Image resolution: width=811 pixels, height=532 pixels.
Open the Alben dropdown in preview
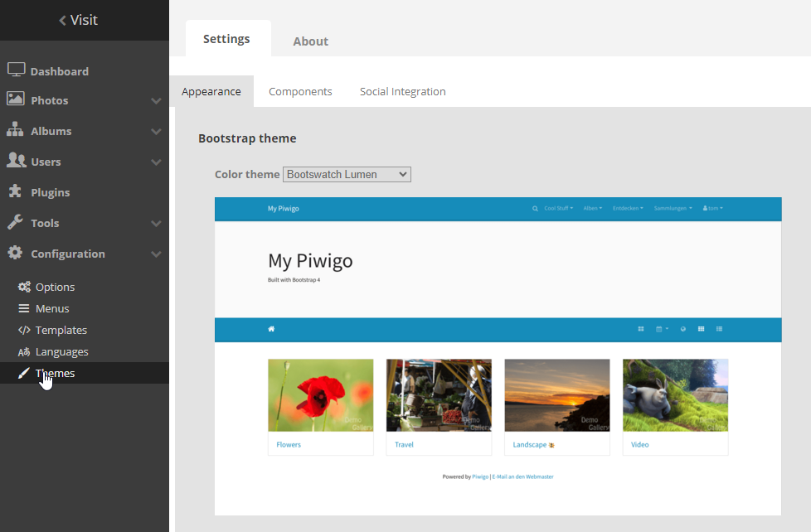coord(593,208)
